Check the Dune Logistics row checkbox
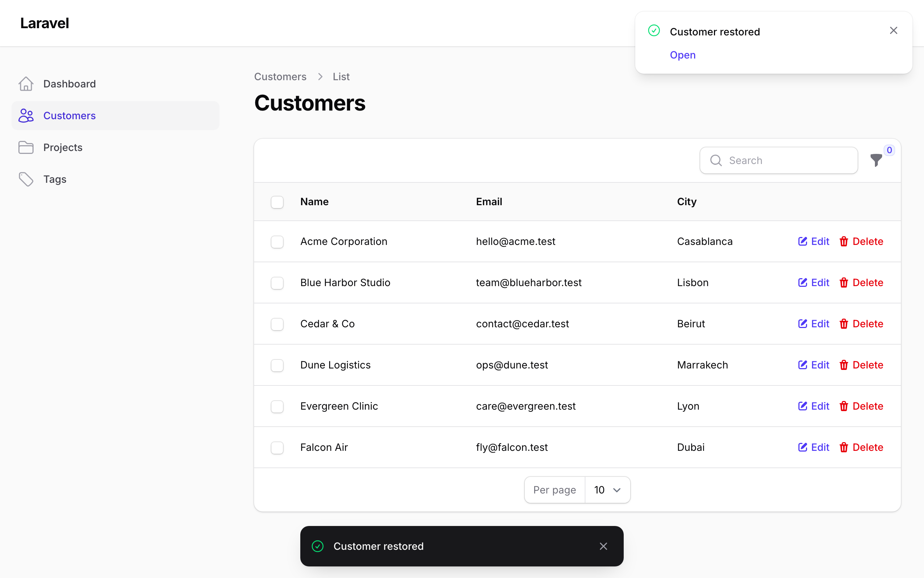 click(277, 366)
